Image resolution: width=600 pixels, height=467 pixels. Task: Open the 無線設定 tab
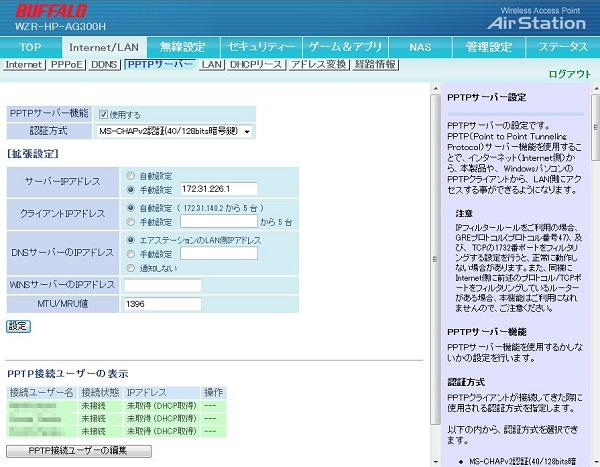click(x=183, y=47)
